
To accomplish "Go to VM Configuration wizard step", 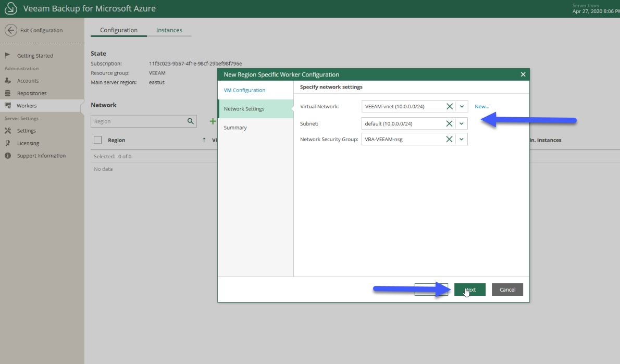I will (x=244, y=90).
